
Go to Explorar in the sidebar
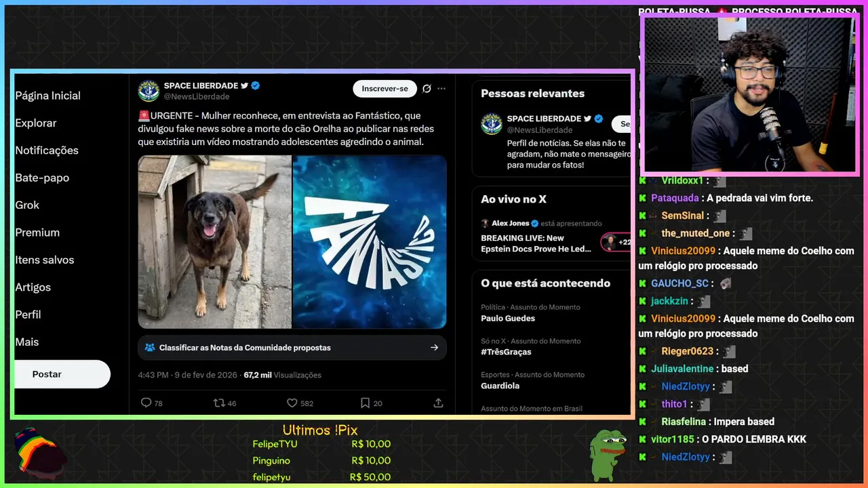pyautogui.click(x=36, y=123)
